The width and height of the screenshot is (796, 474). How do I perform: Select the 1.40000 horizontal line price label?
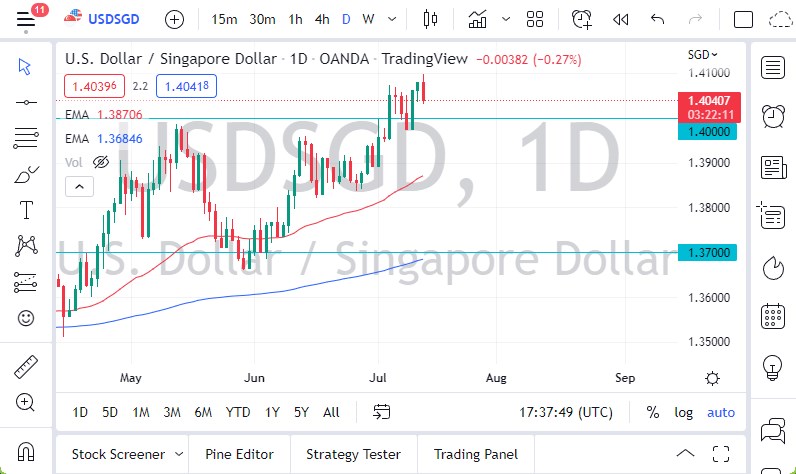[708, 132]
